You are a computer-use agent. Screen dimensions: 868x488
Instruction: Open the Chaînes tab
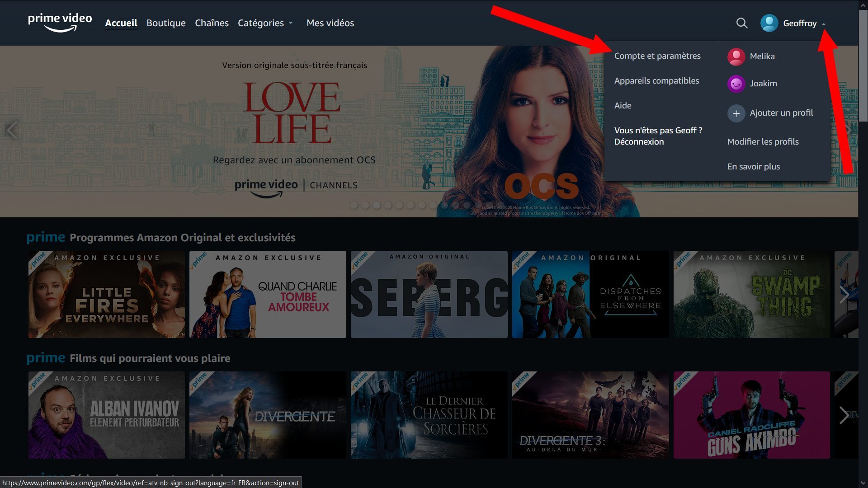[212, 23]
